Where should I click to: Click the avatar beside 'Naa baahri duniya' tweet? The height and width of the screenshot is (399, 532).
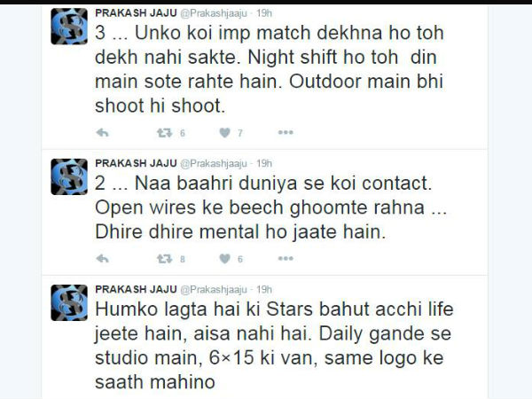69,176
